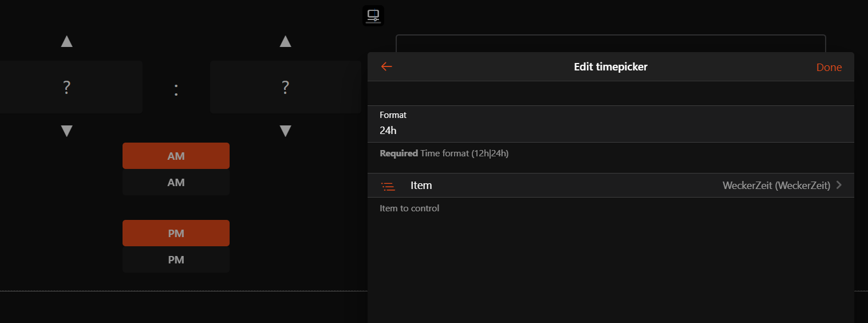This screenshot has height=323, width=868.
Task: Decrease minutes with the down arrow
Action: (285, 131)
